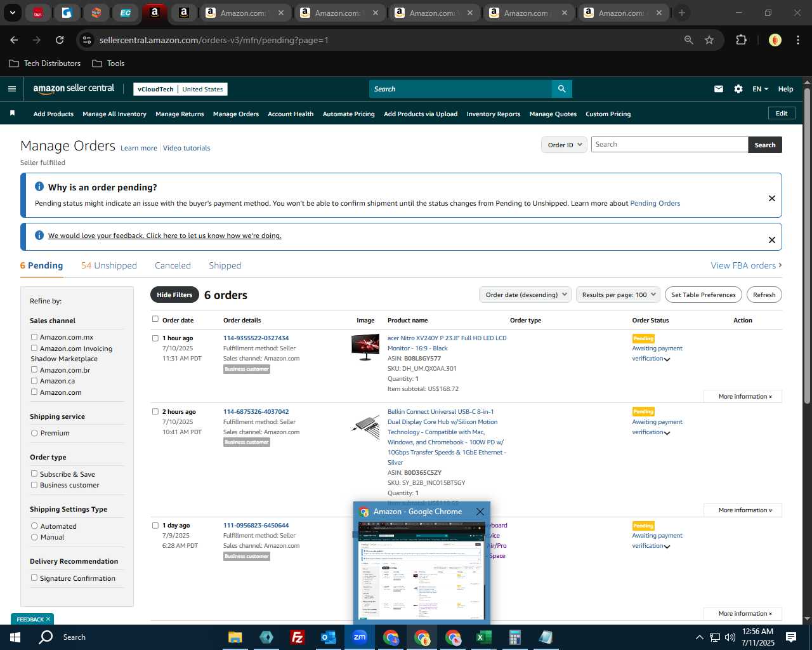Open the tab search dropdown in Chrome

12,13
